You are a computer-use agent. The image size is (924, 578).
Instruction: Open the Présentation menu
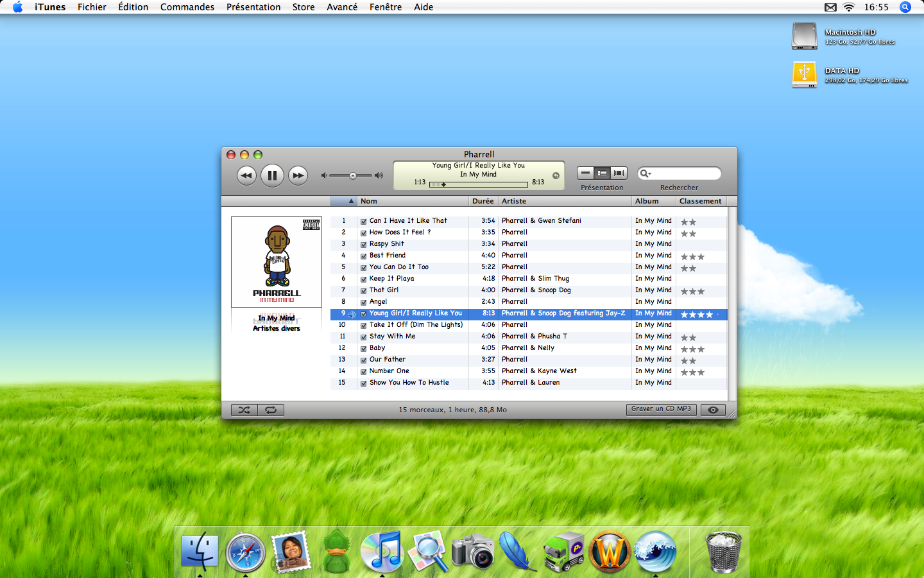(x=253, y=7)
